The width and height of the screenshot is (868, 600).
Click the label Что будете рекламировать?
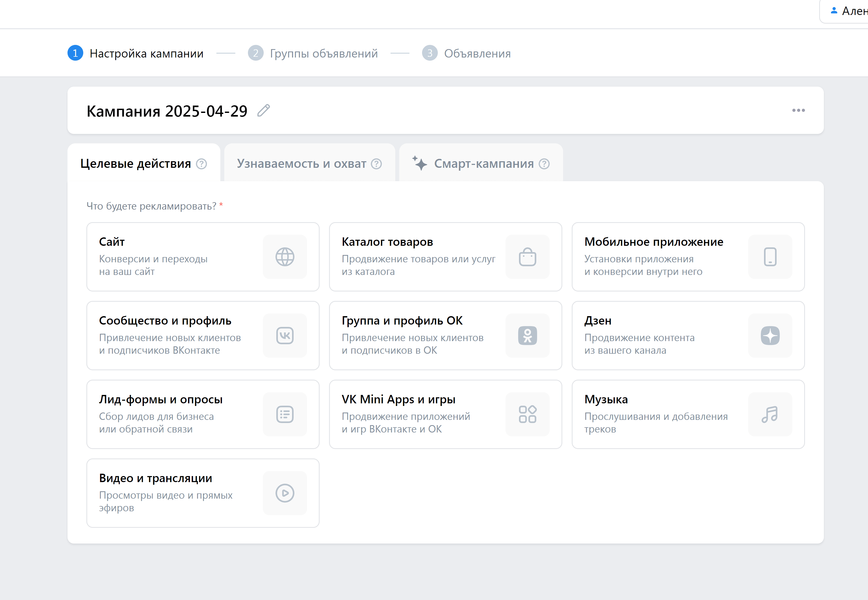(152, 206)
